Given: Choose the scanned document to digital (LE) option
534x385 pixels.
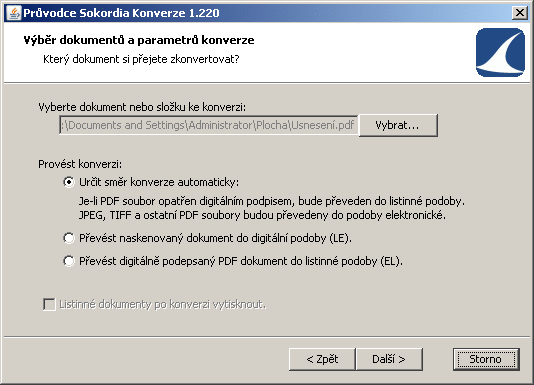Looking at the screenshot, I should [x=69, y=238].
